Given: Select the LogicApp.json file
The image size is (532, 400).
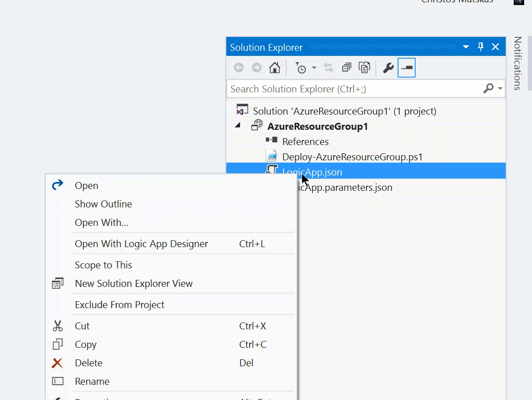Looking at the screenshot, I should pyautogui.click(x=366, y=170).
